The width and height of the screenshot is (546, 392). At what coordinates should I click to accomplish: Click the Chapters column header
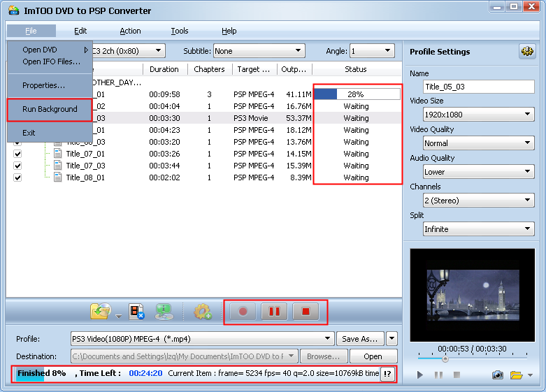click(209, 69)
